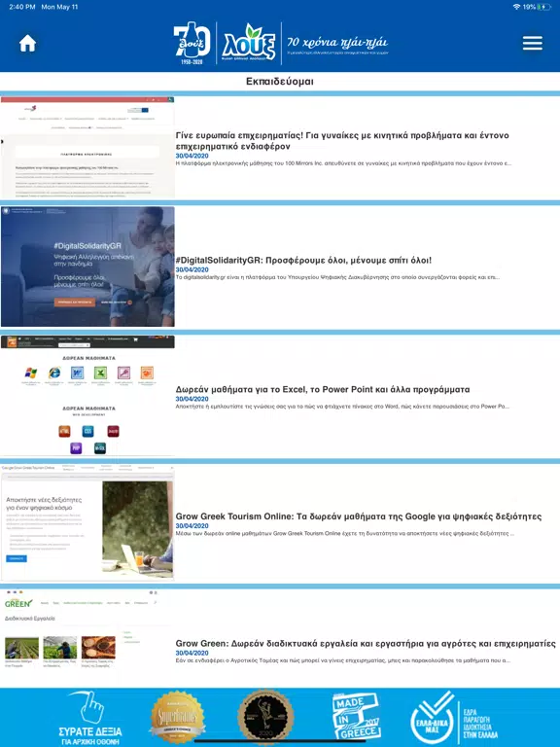Open thumbnail showing free lessons software icons
The width and height of the screenshot is (560, 747).
click(x=87, y=396)
